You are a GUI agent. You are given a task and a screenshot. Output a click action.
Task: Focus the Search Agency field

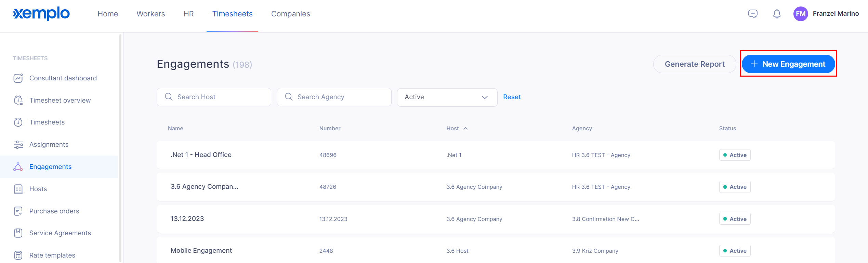point(334,97)
